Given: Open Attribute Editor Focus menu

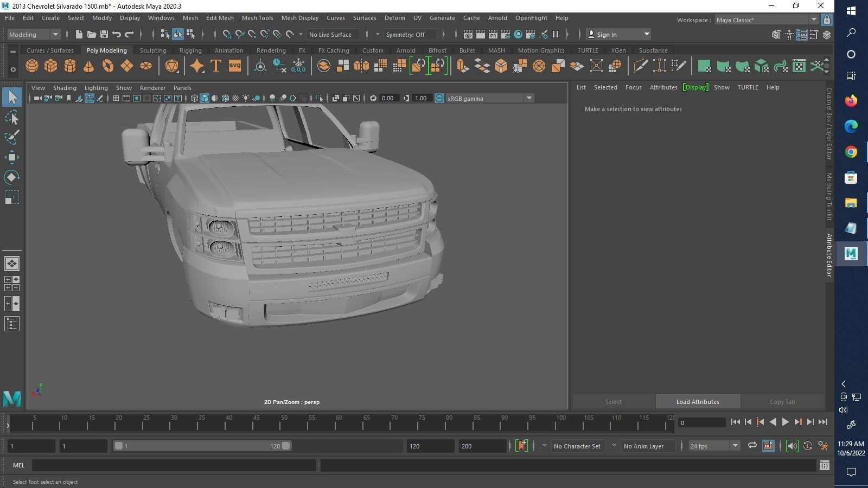Looking at the screenshot, I should pos(633,87).
